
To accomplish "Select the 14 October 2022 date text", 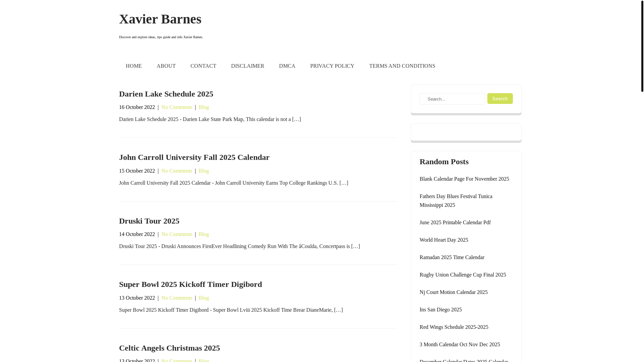I will (x=137, y=234).
